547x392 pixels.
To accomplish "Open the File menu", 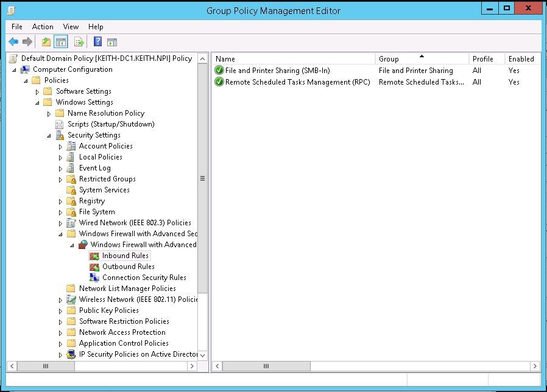I will coord(16,27).
